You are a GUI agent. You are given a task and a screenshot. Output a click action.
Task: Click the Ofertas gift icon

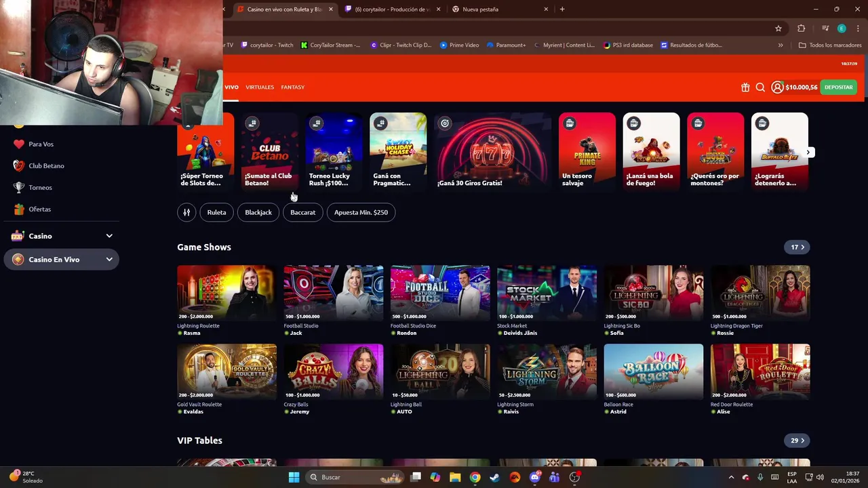tap(18, 209)
